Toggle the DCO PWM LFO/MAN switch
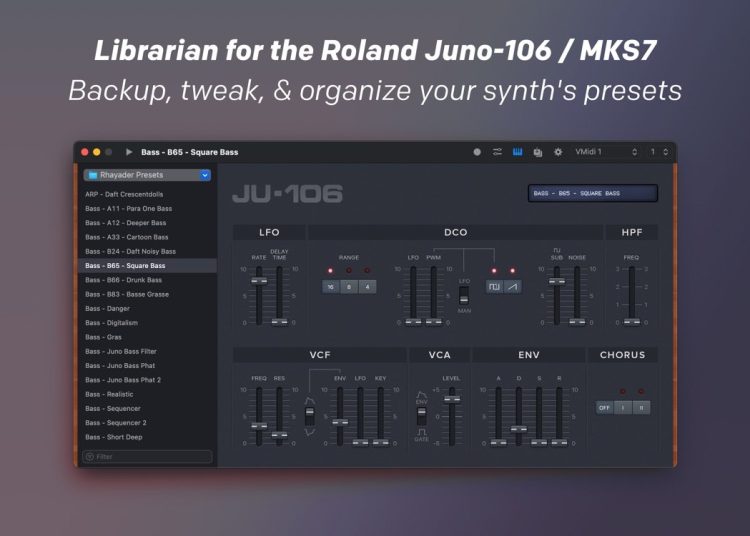The image size is (750, 536). click(464, 296)
